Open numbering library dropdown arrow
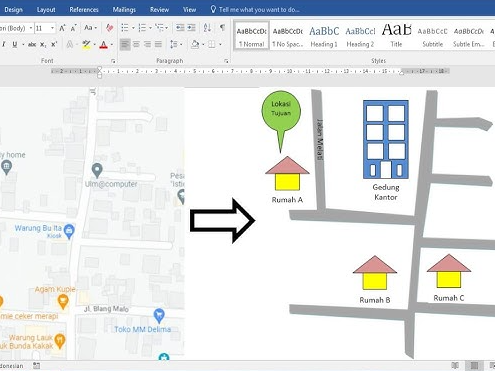 pyautogui.click(x=150, y=28)
